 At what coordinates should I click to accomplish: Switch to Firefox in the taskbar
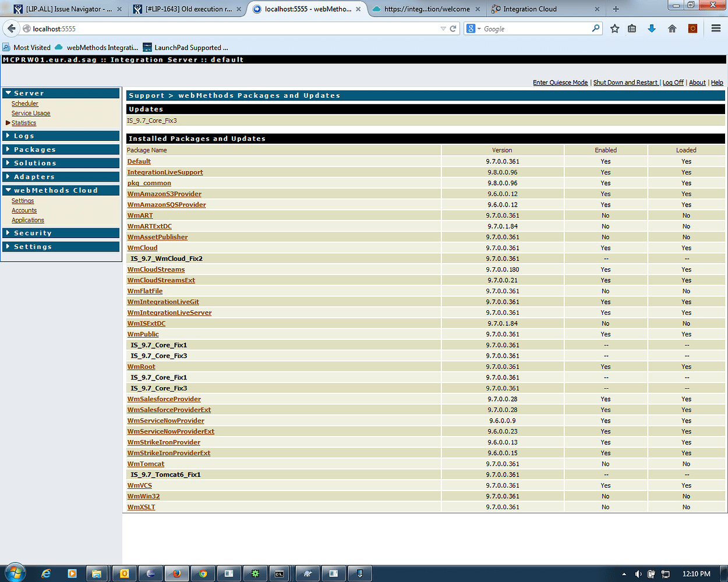pyautogui.click(x=176, y=573)
